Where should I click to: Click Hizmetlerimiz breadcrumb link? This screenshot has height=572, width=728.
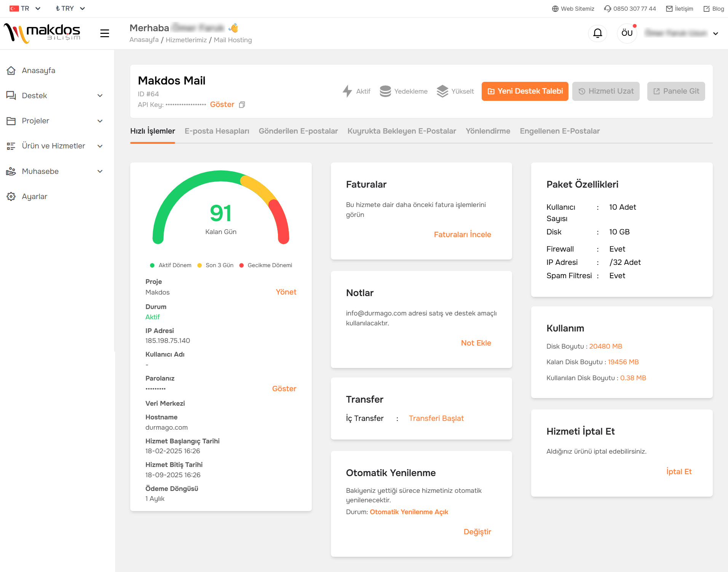[x=186, y=40]
